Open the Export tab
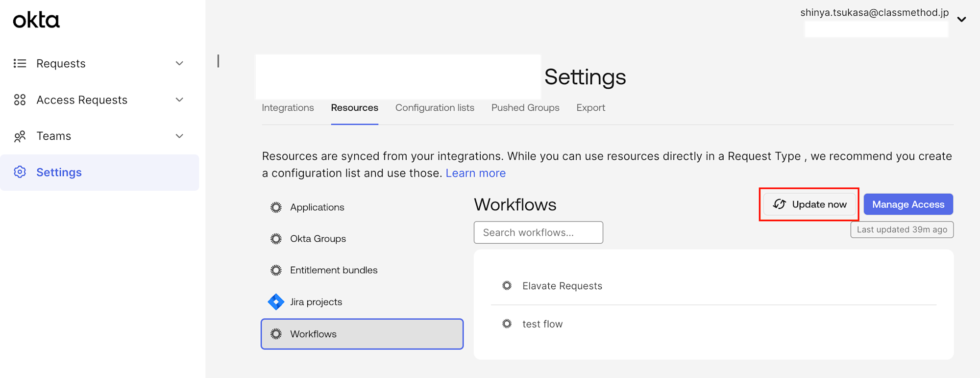The height and width of the screenshot is (378, 980). point(590,108)
